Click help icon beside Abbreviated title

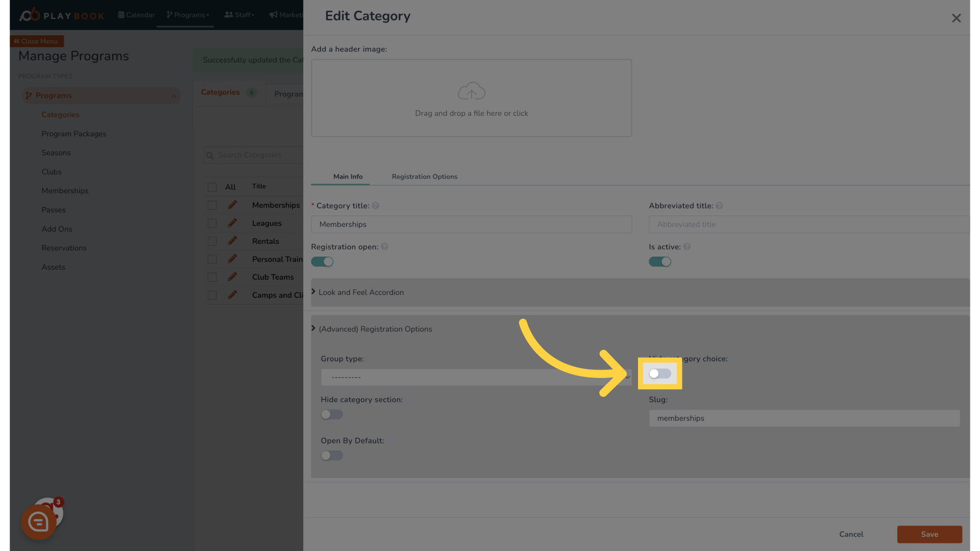click(x=719, y=206)
